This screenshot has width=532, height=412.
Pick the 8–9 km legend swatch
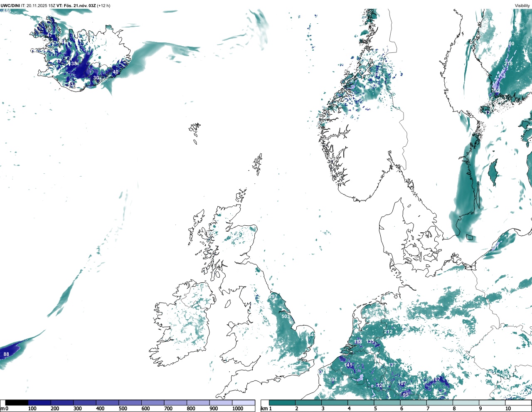click(x=465, y=402)
